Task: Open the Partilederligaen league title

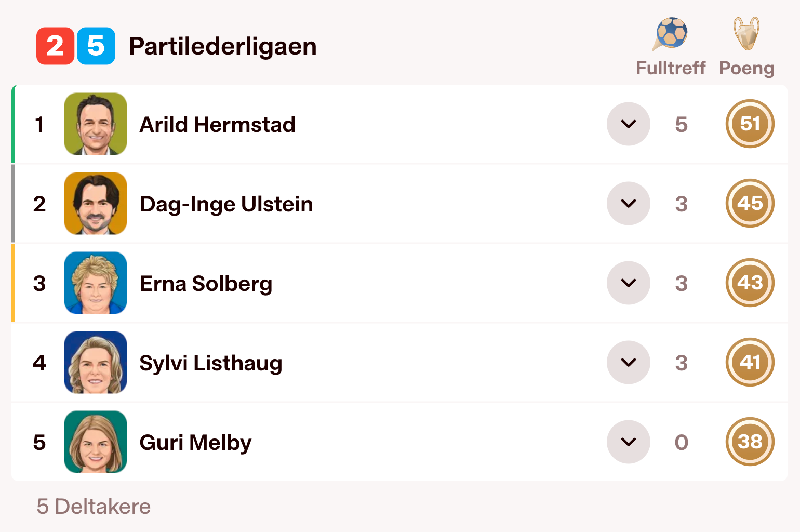Action: pyautogui.click(x=222, y=46)
